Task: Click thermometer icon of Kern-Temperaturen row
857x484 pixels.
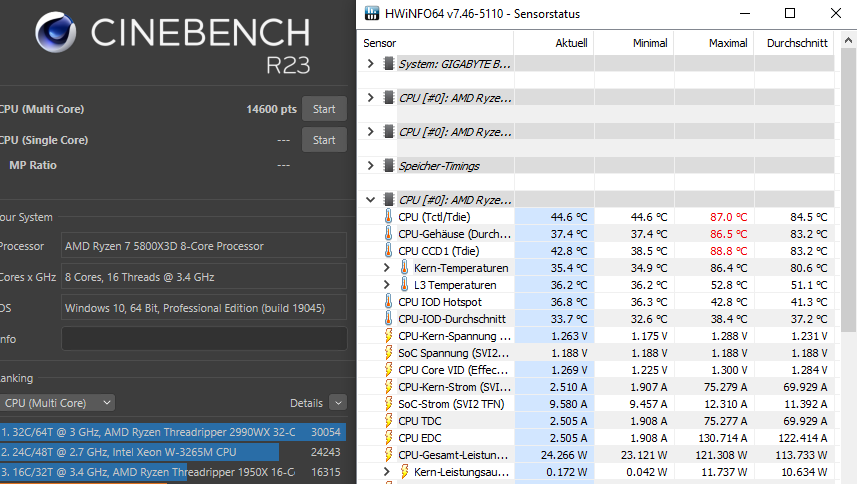Action: pyautogui.click(x=404, y=268)
